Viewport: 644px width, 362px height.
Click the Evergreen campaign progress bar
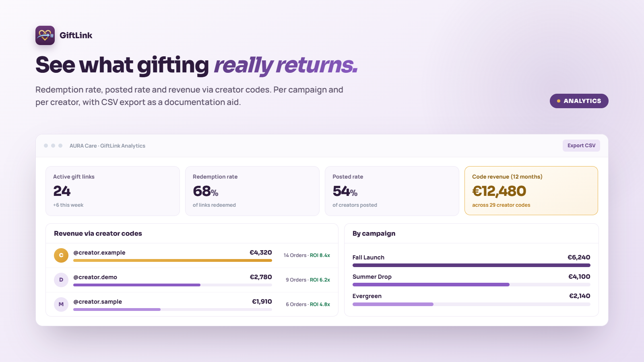[x=471, y=304]
